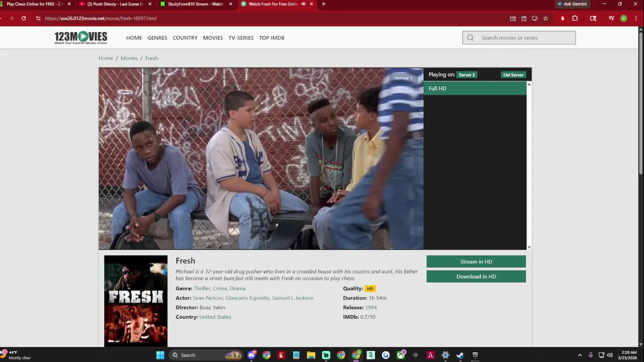The width and height of the screenshot is (644, 362).
Task: Open Epic Games Launcher in the taskbar
Action: click(475, 355)
